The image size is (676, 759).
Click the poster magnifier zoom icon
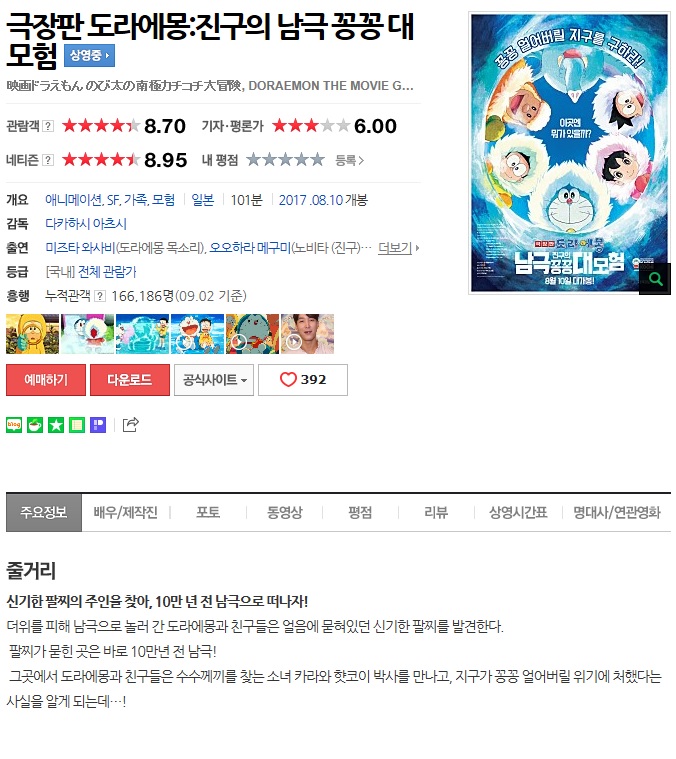tap(655, 279)
